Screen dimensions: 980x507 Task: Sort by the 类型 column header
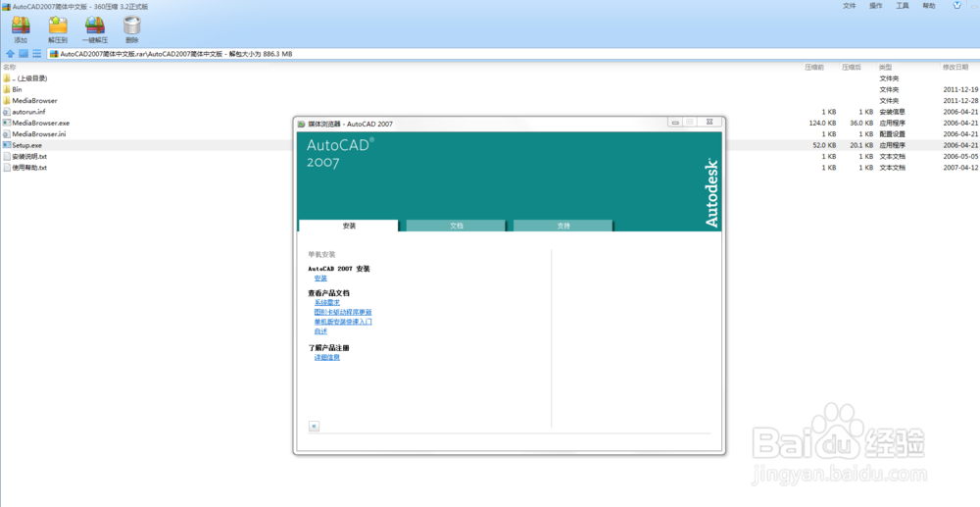click(x=886, y=67)
